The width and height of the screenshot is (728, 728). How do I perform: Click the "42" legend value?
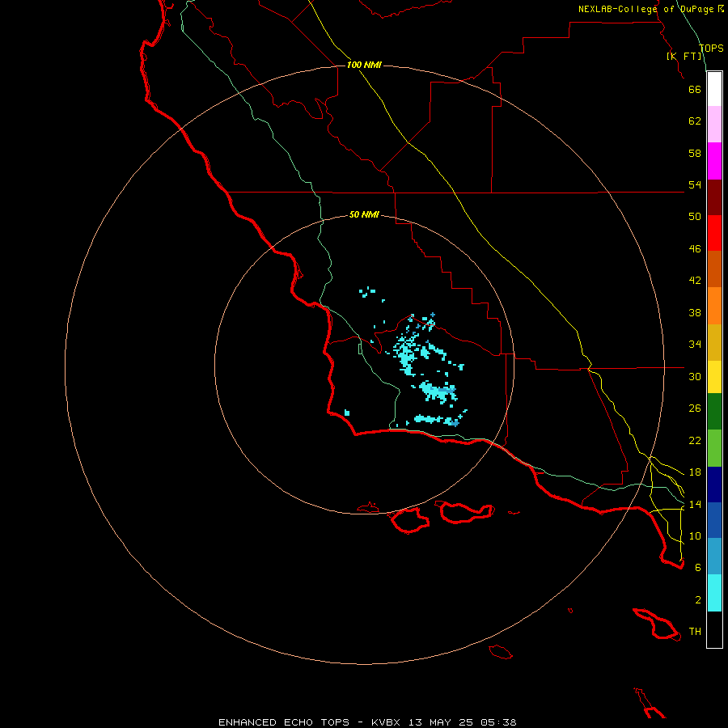click(x=695, y=281)
